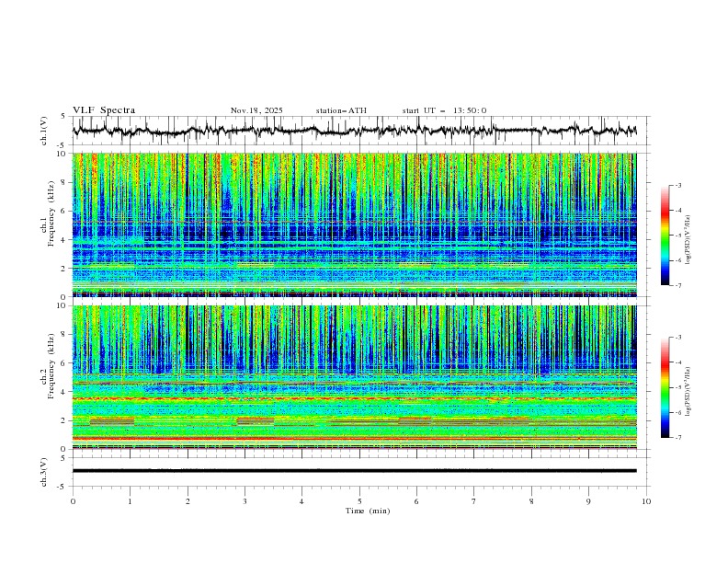Select the ch.2 "Frequency (kHz)" axis label
Viewport: 728px width, 563px height.
pos(51,366)
